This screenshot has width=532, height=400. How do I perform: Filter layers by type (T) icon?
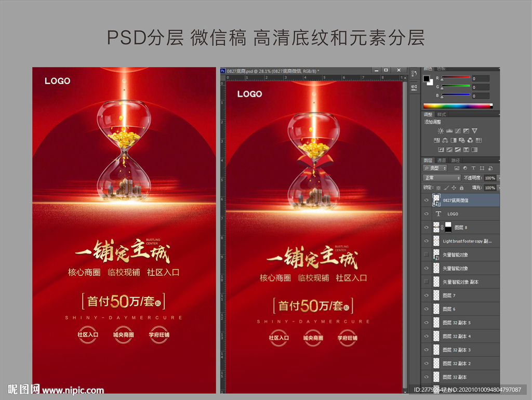pos(473,168)
